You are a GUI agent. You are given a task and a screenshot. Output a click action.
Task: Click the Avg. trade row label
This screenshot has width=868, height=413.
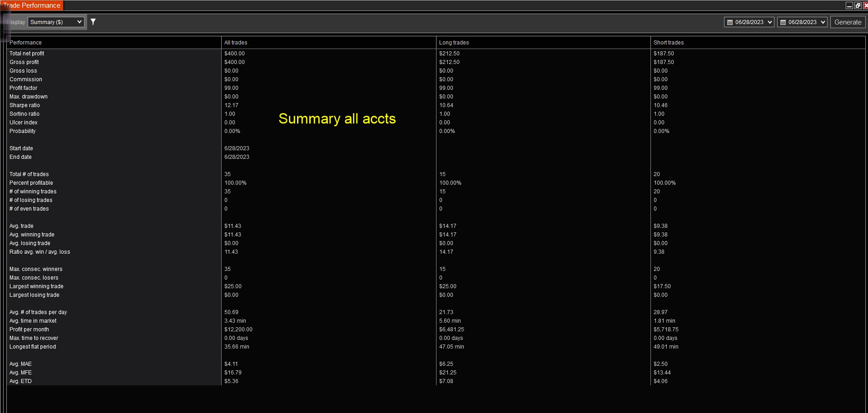21,226
